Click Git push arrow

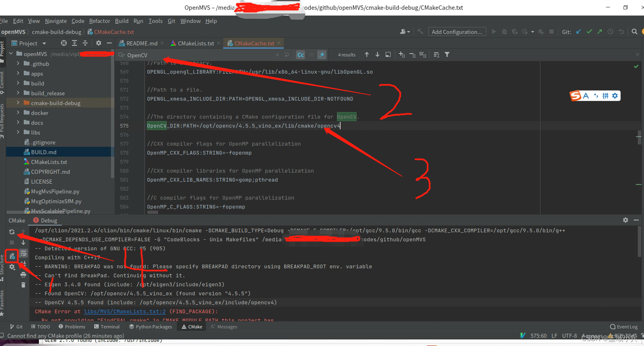[600, 31]
